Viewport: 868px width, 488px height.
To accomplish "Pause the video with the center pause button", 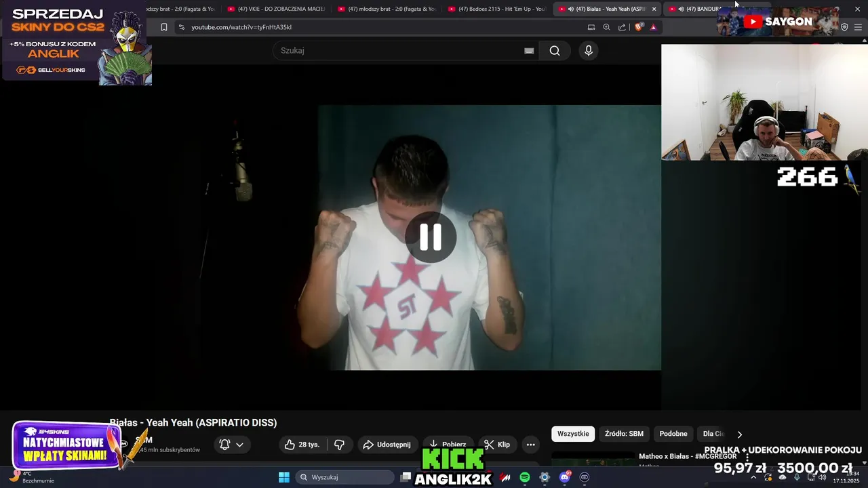I will click(x=431, y=237).
